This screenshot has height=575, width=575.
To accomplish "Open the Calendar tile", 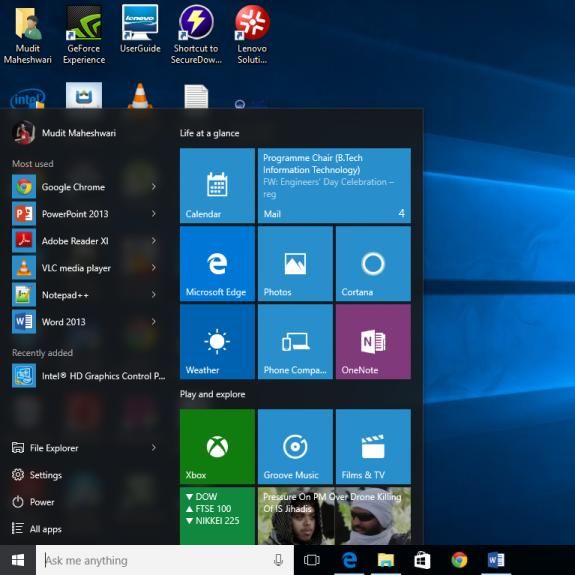I will (x=217, y=186).
